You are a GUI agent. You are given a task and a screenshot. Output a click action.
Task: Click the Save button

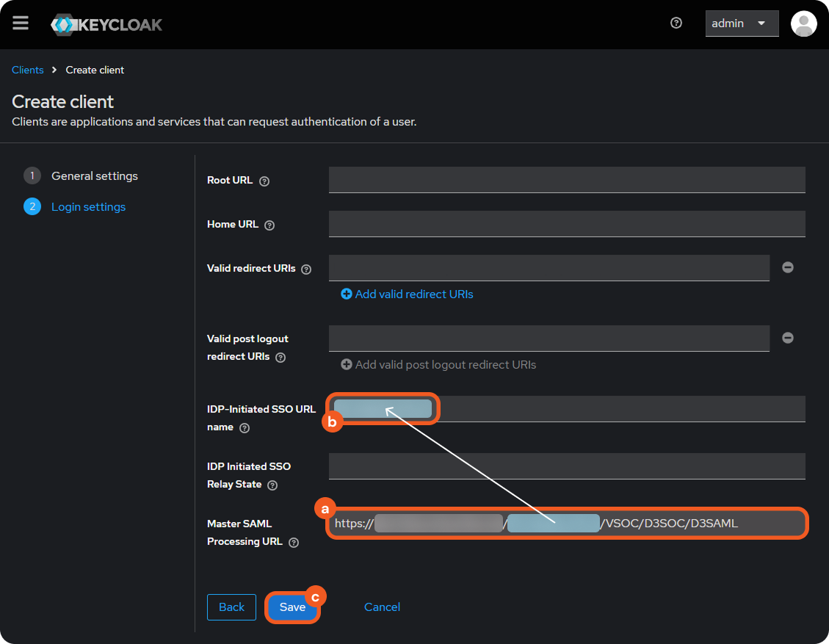[x=292, y=607]
